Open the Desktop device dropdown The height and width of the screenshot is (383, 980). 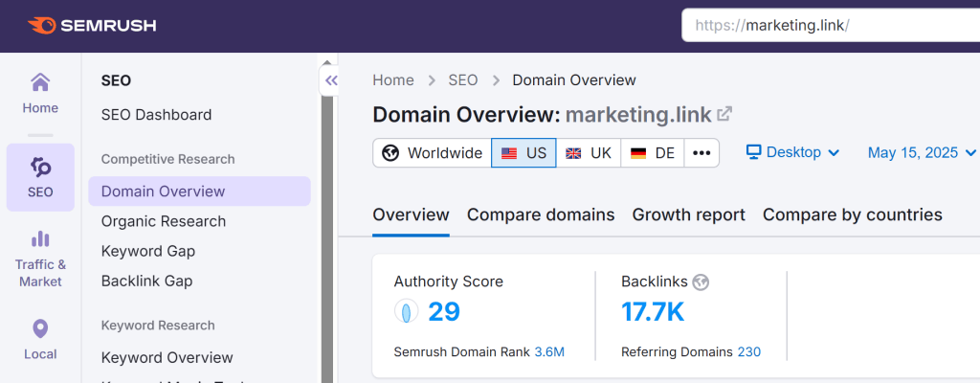point(793,152)
